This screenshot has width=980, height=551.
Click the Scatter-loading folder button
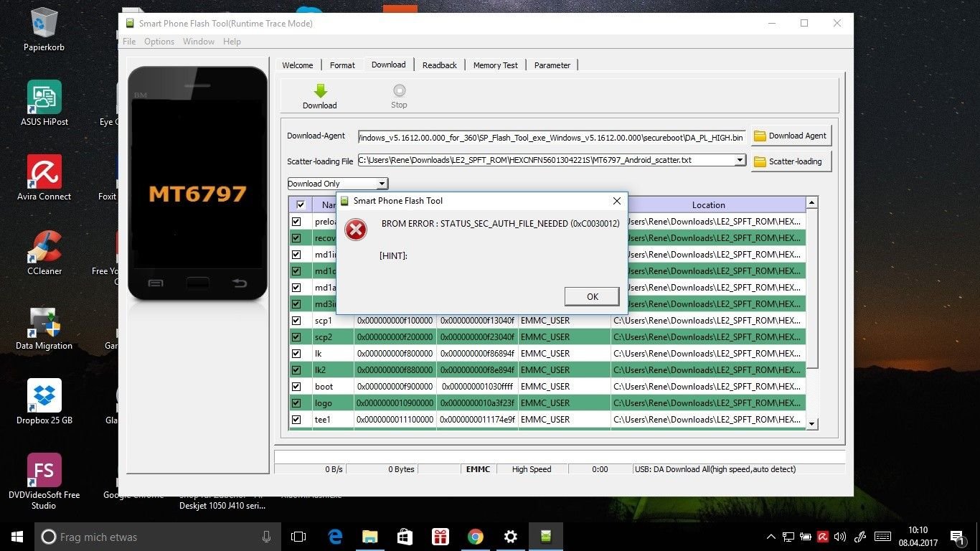point(791,161)
